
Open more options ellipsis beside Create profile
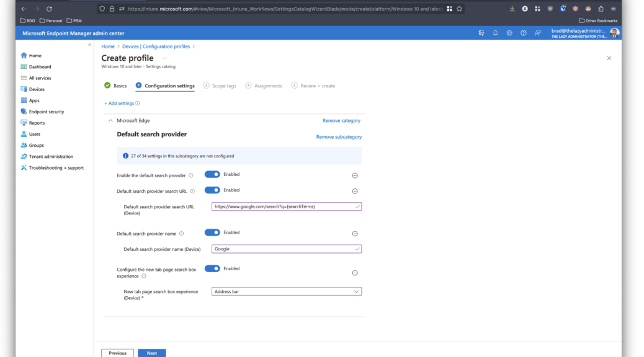164,58
